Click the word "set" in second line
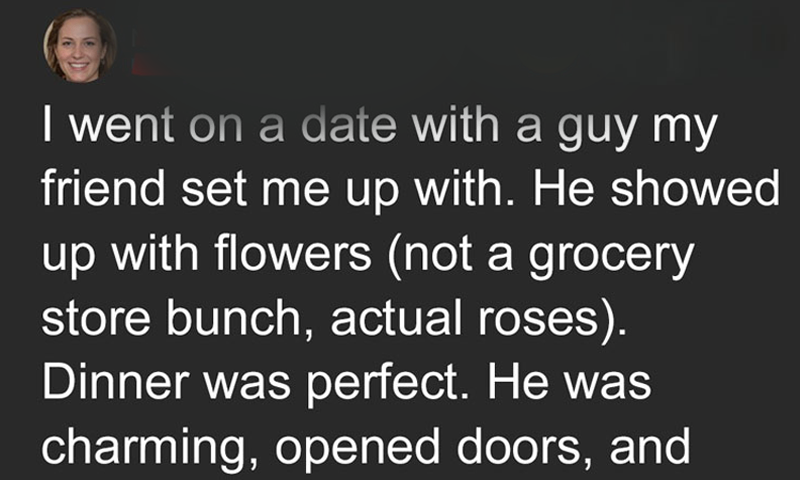This screenshot has width=800, height=480. click(x=215, y=188)
